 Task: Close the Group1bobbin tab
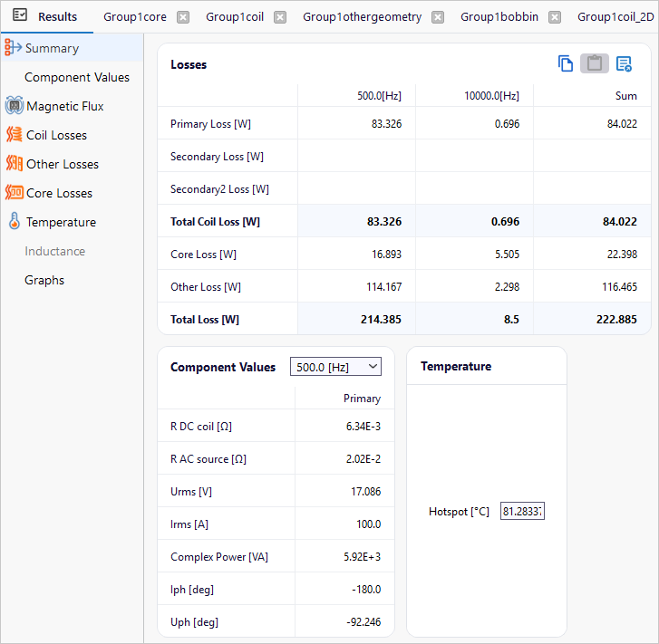(x=555, y=17)
